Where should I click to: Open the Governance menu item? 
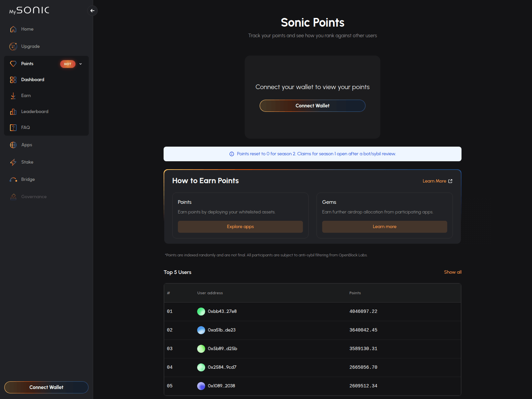coord(46,197)
